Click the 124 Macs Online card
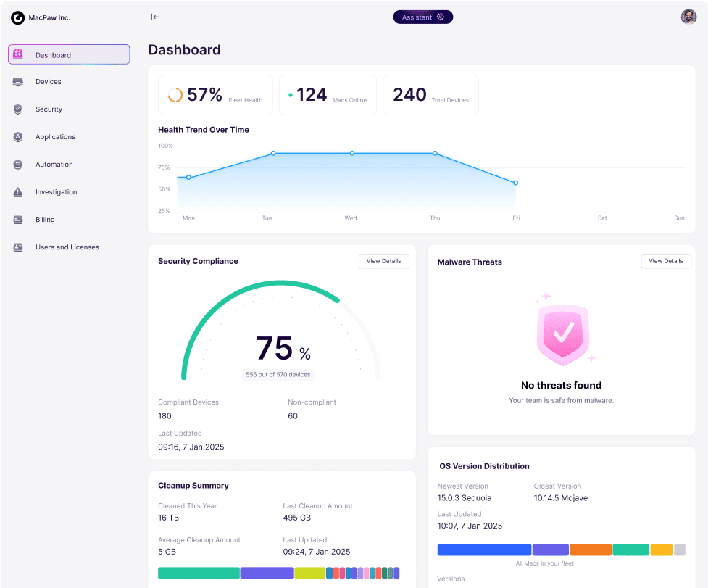The image size is (708, 588). tap(327, 95)
